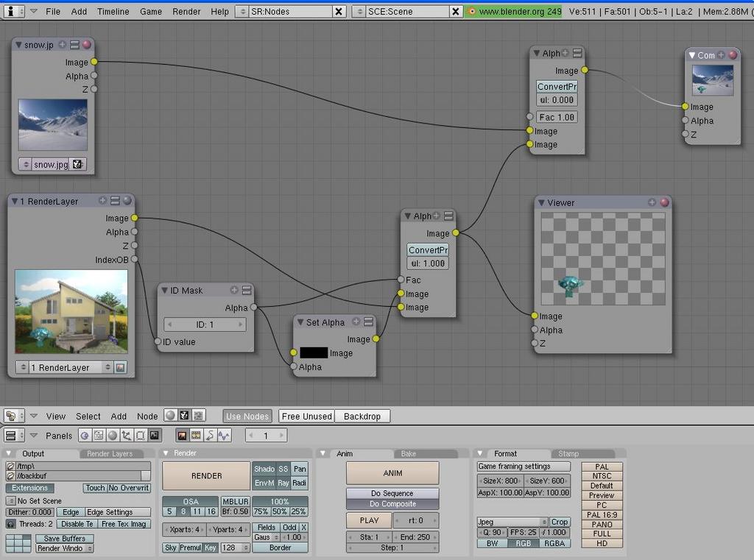Click re-render icon on RenderLayer node

tap(120, 368)
